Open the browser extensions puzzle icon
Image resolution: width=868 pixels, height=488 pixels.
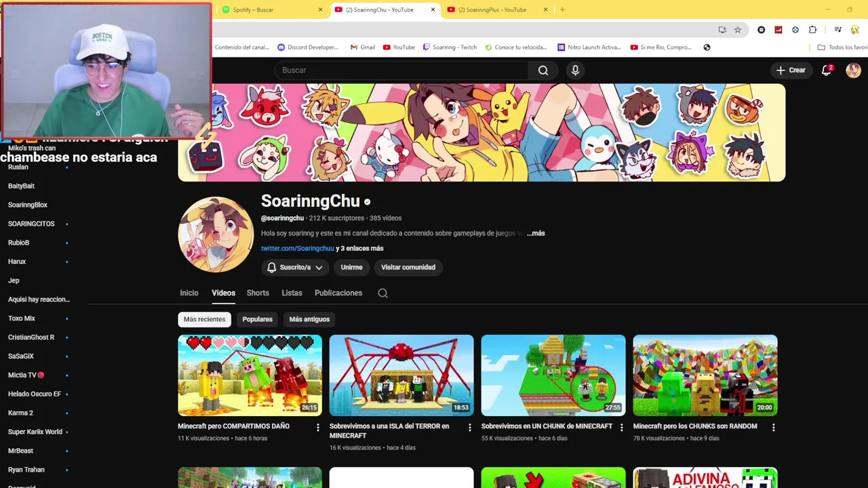812,30
